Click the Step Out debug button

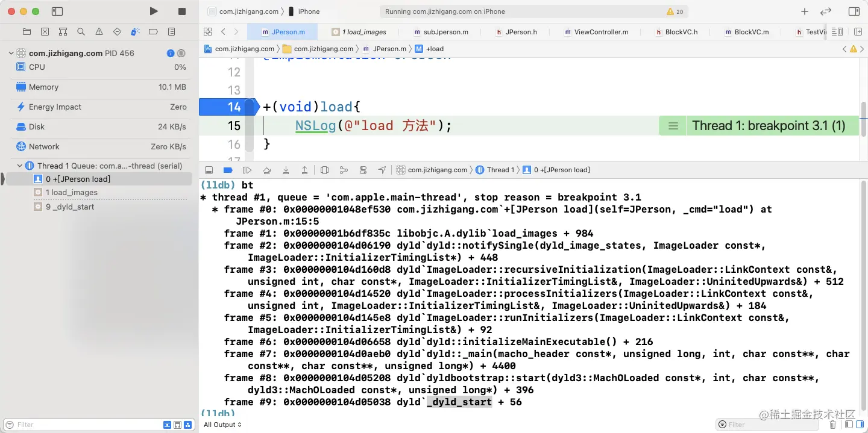(x=305, y=170)
